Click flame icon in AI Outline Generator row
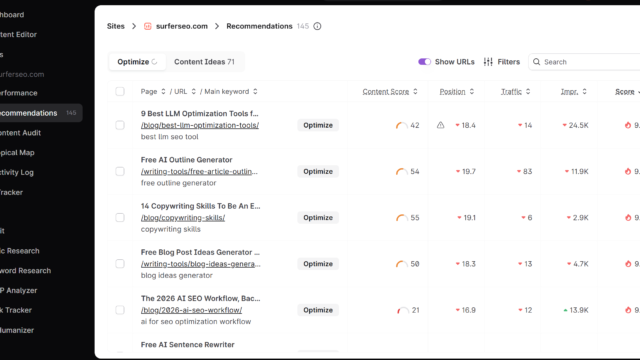The image size is (640, 360). click(628, 171)
